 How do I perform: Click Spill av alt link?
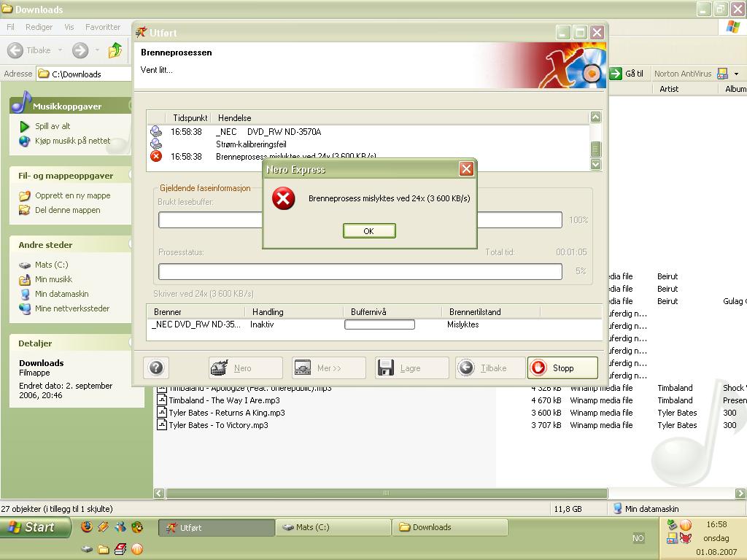tap(53, 126)
